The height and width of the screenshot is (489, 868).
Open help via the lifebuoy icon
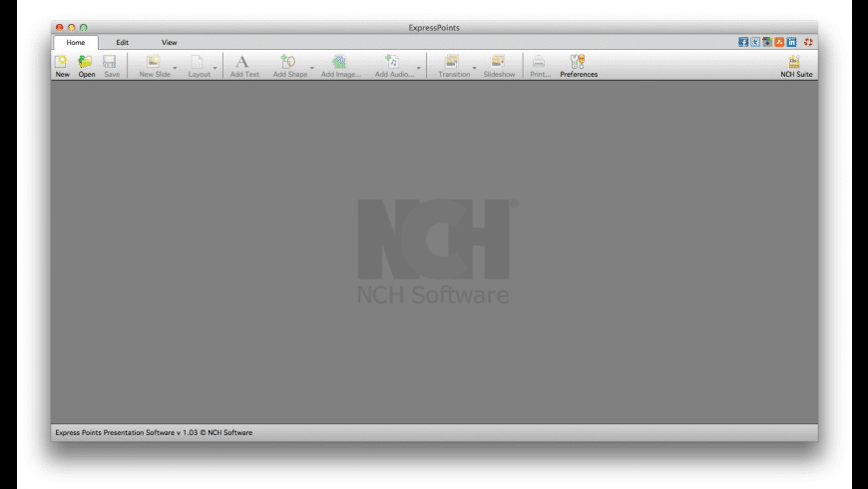(x=808, y=42)
